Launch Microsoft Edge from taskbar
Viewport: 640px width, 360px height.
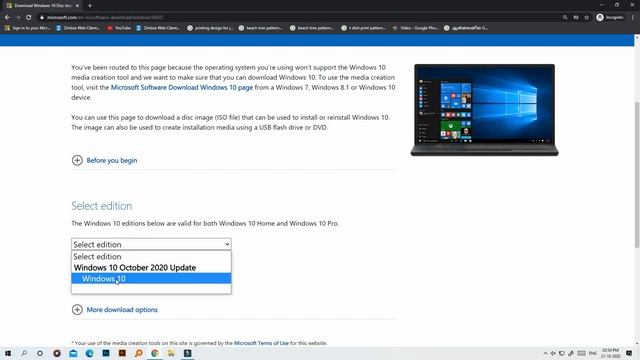(x=89, y=353)
